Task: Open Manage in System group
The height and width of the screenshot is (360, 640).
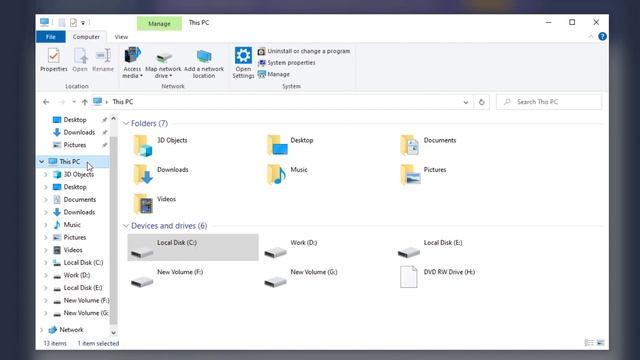Action: tap(273, 74)
